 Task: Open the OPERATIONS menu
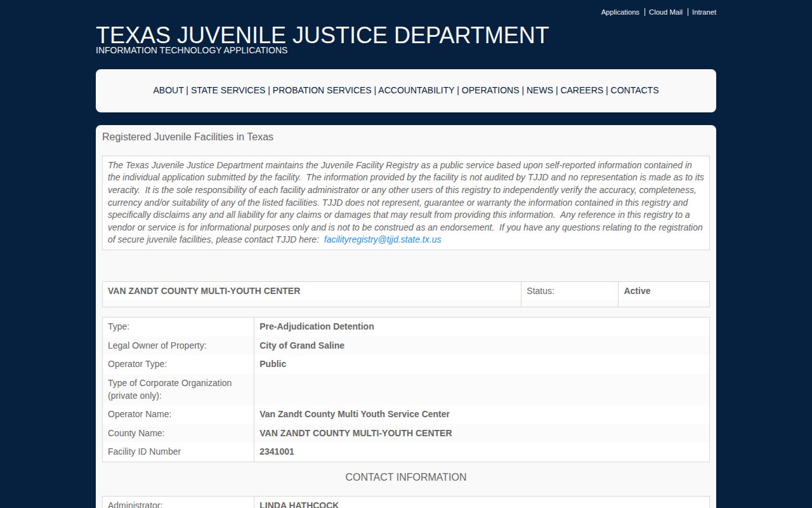click(490, 90)
